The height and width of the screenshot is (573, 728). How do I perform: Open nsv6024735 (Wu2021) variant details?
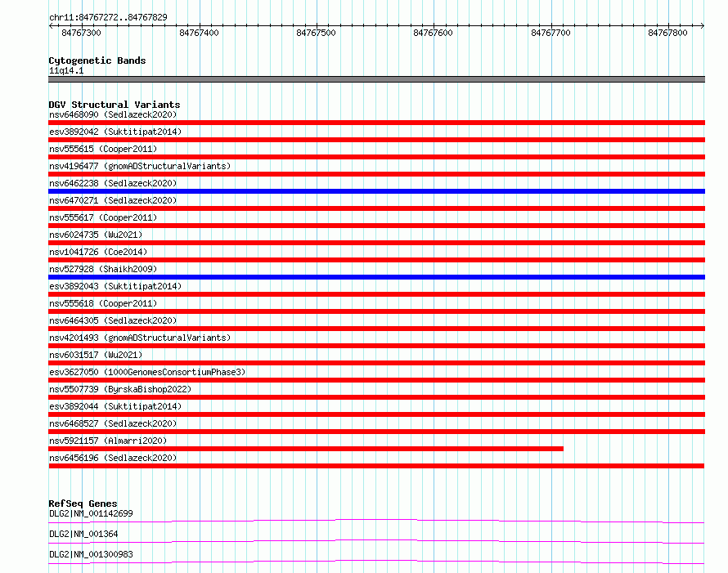96,235
